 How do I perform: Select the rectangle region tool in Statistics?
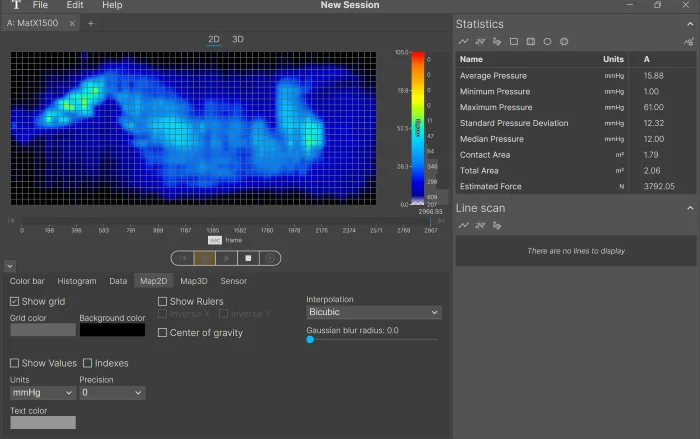514,42
